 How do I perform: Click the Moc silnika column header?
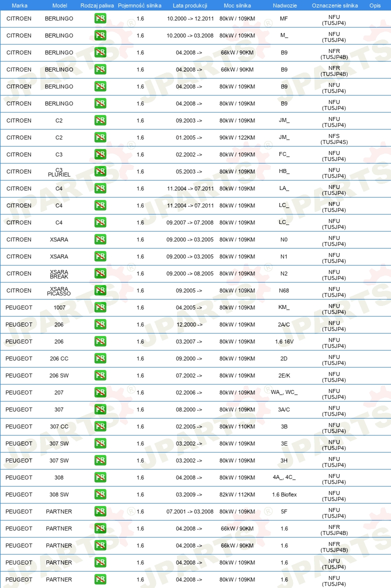[x=237, y=5]
